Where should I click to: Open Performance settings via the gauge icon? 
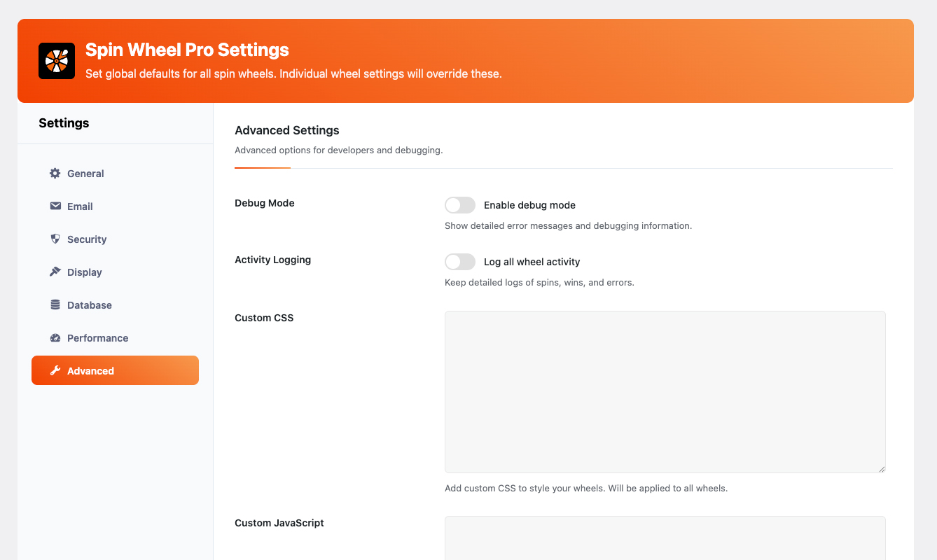pos(55,337)
